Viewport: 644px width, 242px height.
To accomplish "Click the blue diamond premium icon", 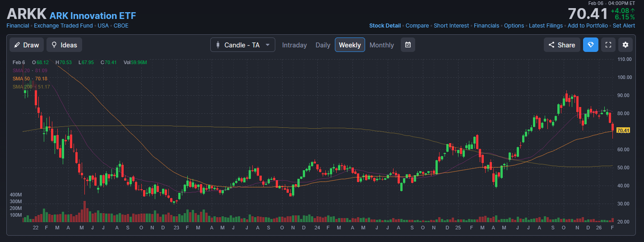I will [x=590, y=45].
